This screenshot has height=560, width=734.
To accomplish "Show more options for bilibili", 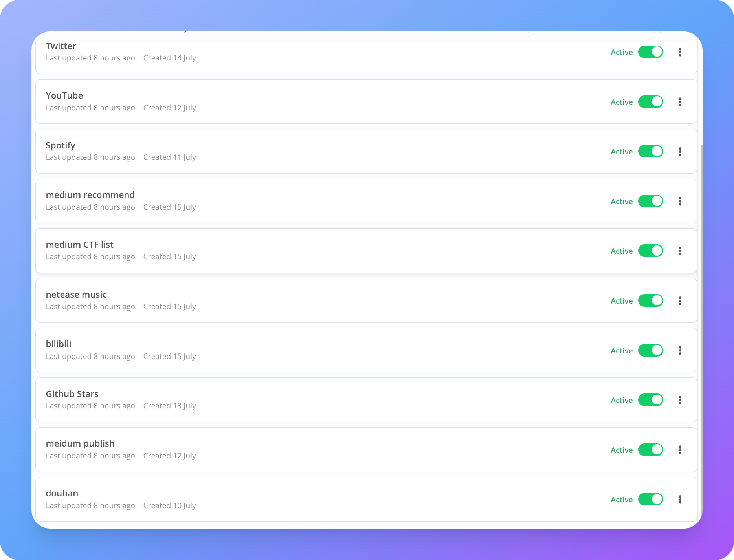I will 680,351.
